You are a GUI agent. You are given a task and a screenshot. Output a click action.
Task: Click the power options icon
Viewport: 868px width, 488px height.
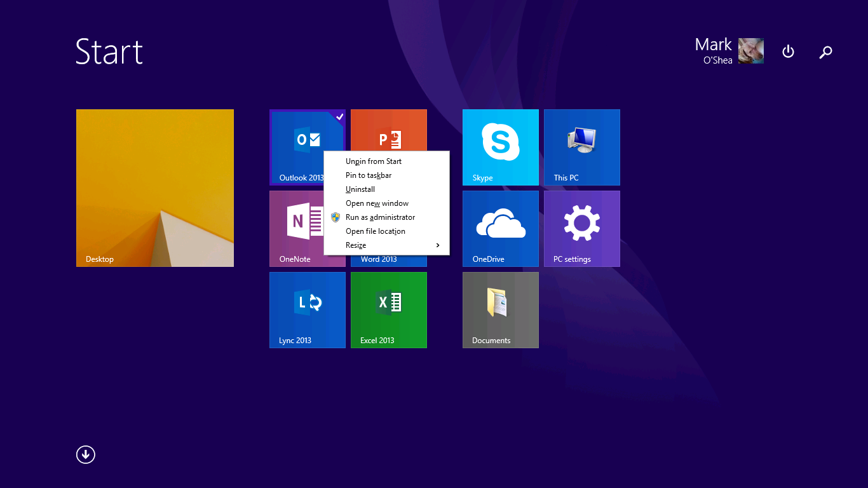pyautogui.click(x=788, y=51)
